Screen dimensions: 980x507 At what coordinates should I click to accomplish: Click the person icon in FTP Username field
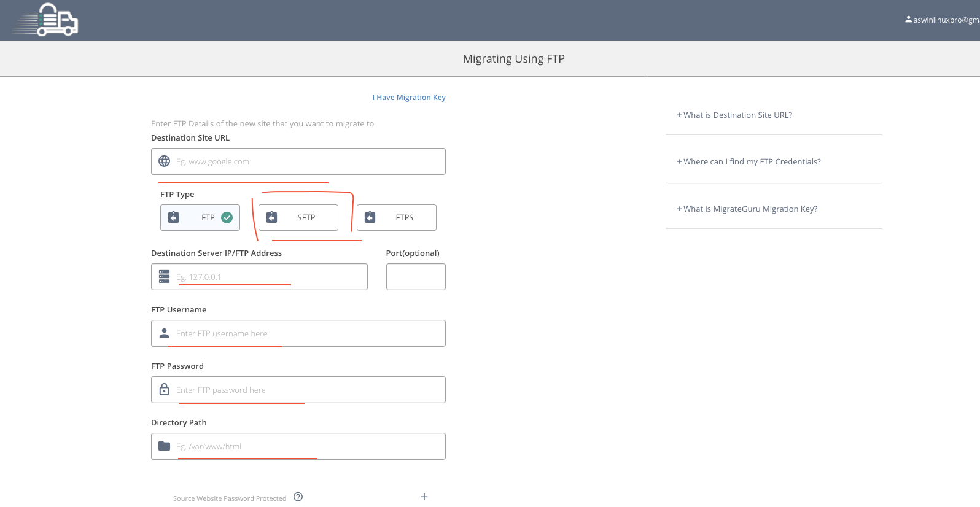point(164,333)
